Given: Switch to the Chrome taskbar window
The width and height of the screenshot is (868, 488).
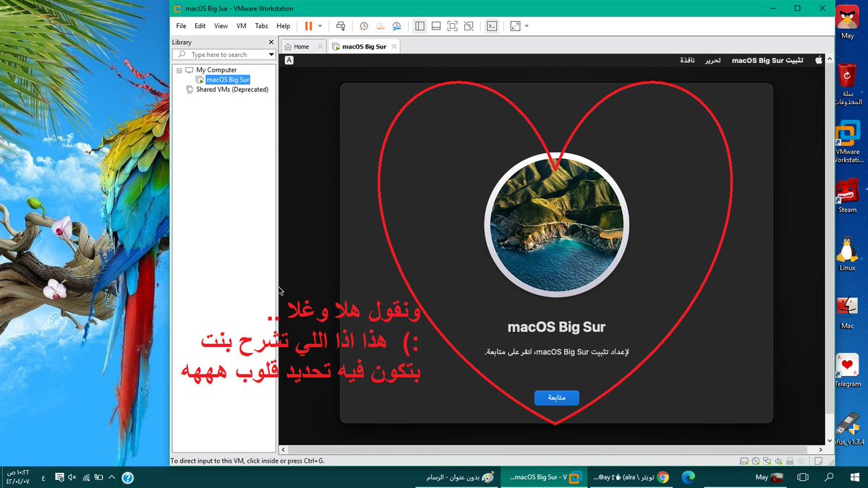Looking at the screenshot, I should 632,477.
